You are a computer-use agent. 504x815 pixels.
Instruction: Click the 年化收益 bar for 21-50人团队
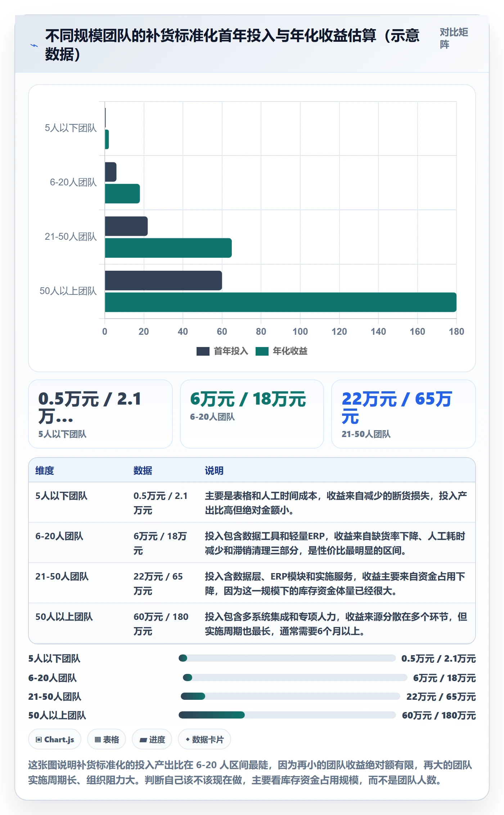(168, 248)
